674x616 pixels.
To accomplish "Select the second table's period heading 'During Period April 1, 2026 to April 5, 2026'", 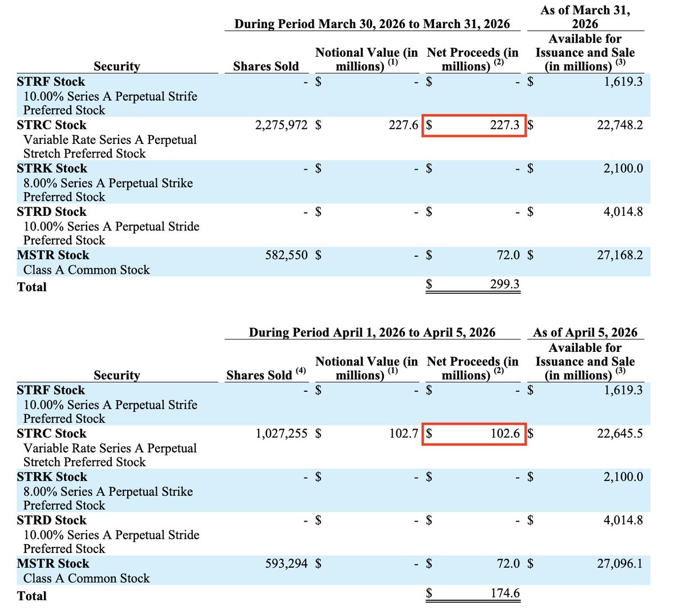I will click(x=372, y=332).
